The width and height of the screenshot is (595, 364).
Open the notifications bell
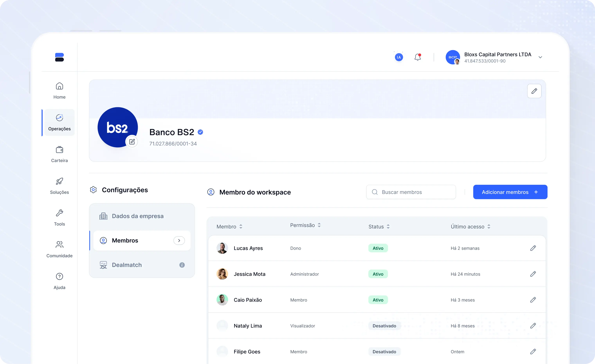coord(417,57)
